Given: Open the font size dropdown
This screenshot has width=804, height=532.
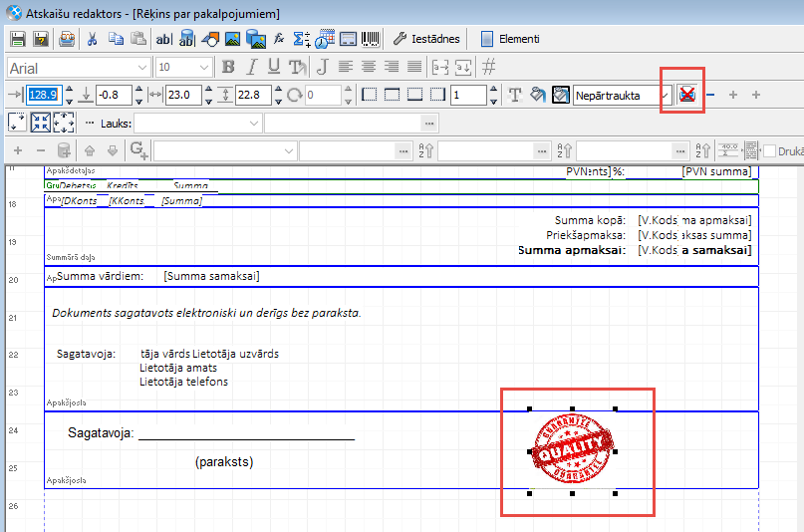Looking at the screenshot, I should [x=204, y=67].
